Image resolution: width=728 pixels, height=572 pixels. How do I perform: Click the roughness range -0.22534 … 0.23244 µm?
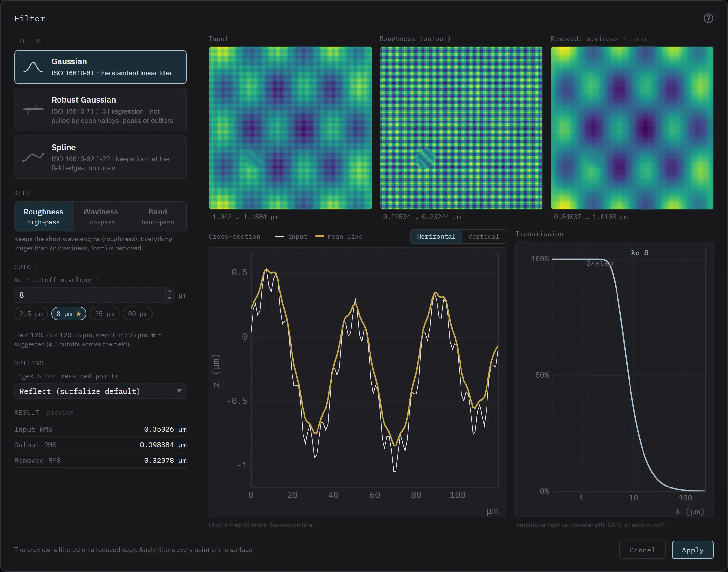tap(420, 217)
